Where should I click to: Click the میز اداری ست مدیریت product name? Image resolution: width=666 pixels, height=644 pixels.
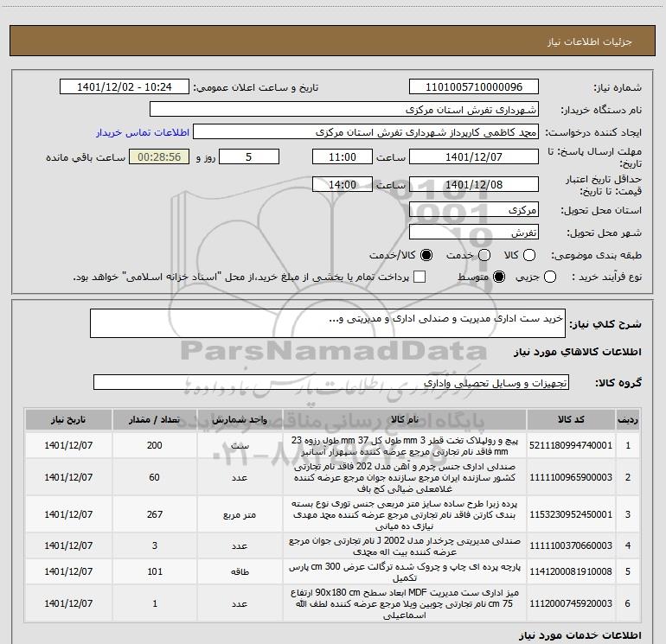tap(405, 603)
